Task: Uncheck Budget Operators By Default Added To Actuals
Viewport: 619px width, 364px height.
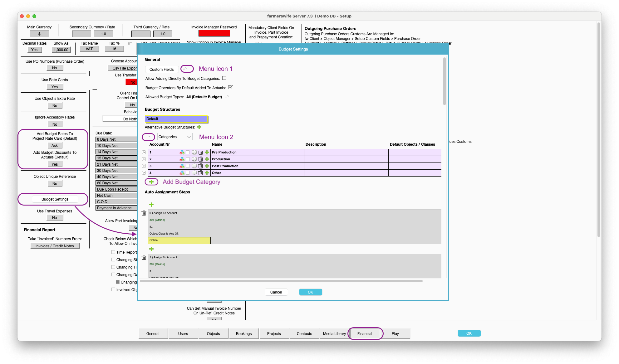Action: 230,87
